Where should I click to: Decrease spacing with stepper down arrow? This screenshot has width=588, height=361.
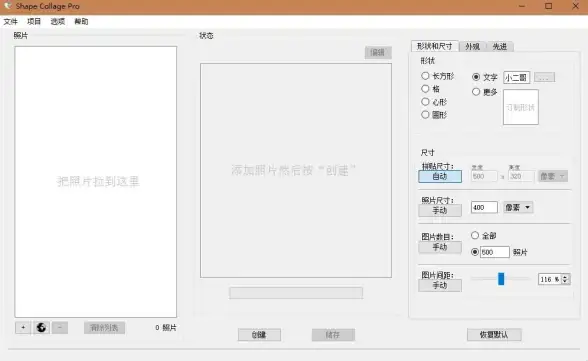coord(565,282)
